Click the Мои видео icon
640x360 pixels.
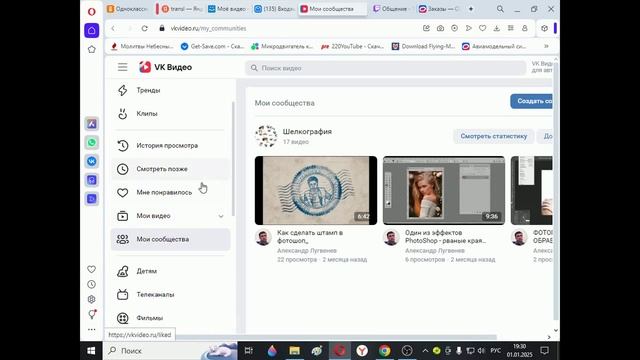(x=122, y=216)
